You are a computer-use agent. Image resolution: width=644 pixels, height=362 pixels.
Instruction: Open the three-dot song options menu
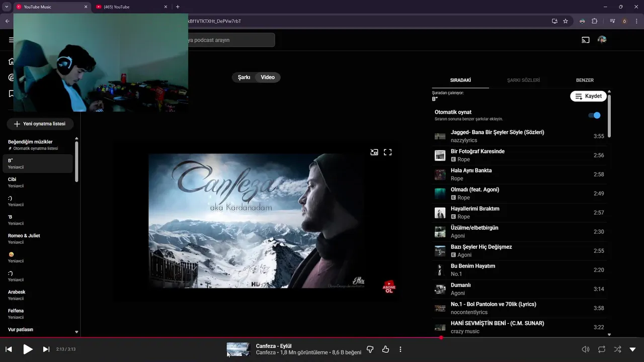click(x=400, y=349)
